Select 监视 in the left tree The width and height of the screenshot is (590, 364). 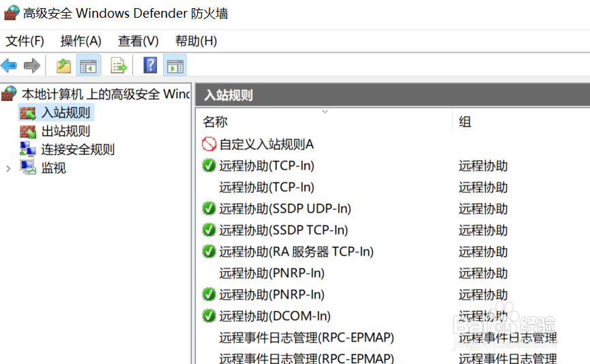(x=54, y=168)
